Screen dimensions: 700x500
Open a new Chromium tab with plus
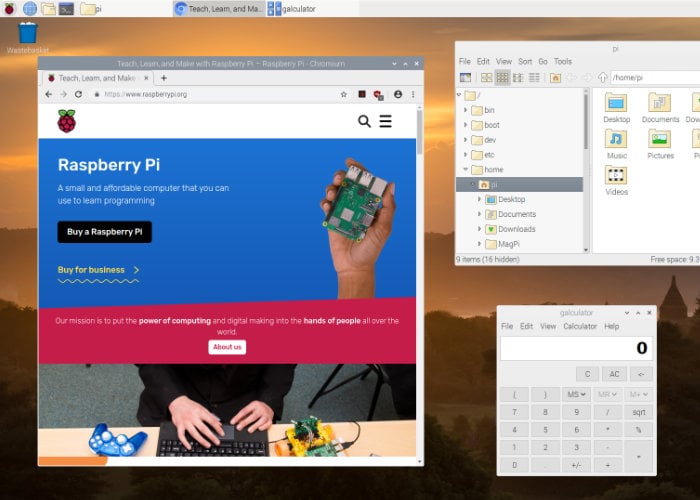coord(163,78)
